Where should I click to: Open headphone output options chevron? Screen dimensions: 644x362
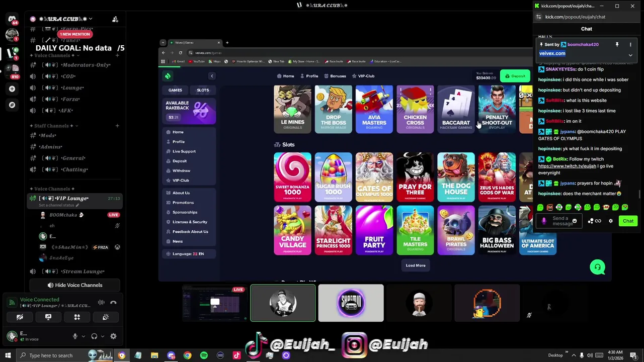pos(103,336)
